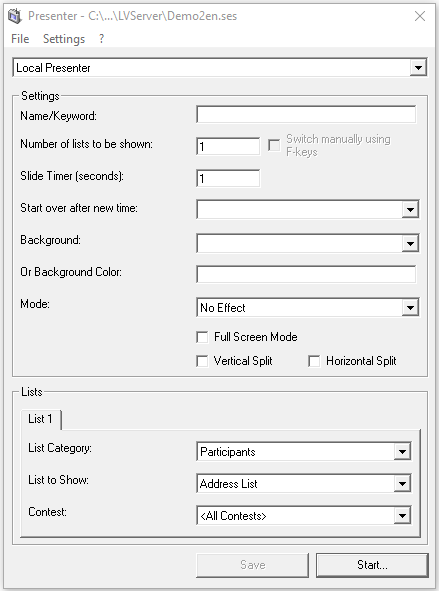This screenshot has height=591, width=439.
Task: Click the Slide Timer seconds field
Action: tap(228, 178)
